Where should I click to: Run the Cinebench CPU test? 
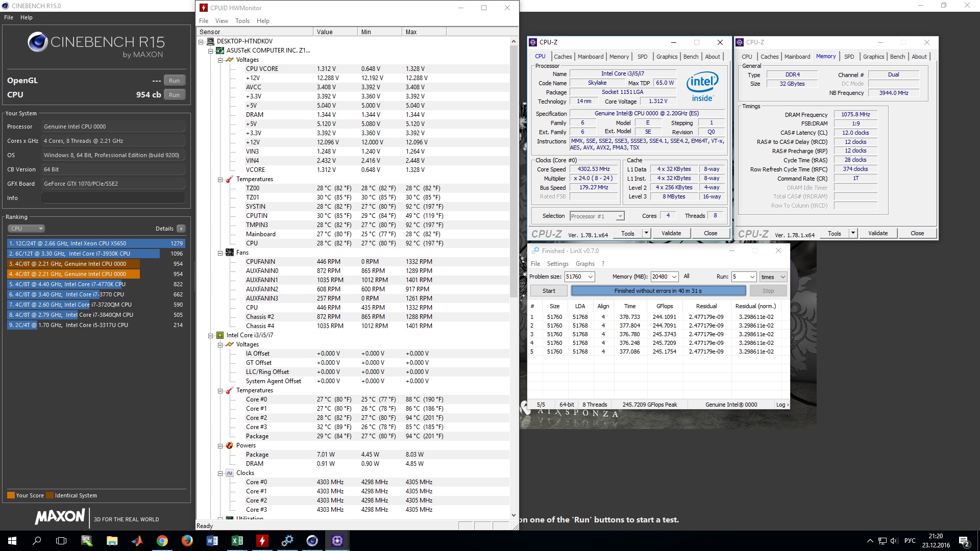pyautogui.click(x=174, y=95)
